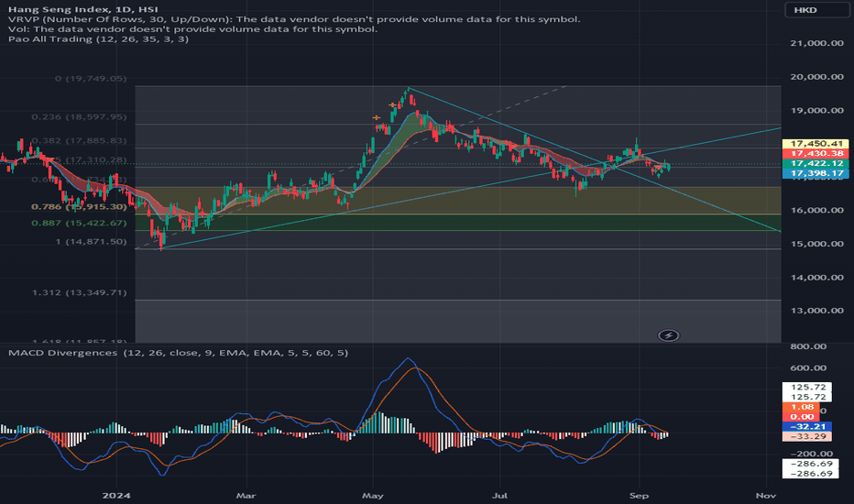This screenshot has height=504, width=854.
Task: Select the Vol indicator legend line
Action: pyautogui.click(x=192, y=29)
